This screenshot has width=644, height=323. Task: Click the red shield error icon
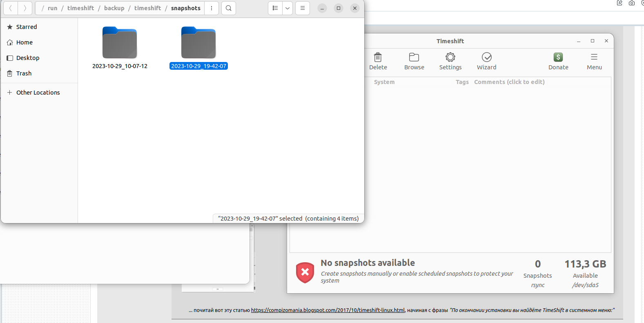click(x=305, y=272)
